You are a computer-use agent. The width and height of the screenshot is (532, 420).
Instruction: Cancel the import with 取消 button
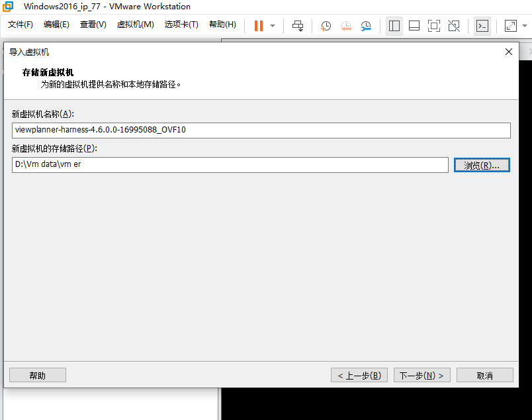pyautogui.click(x=485, y=375)
